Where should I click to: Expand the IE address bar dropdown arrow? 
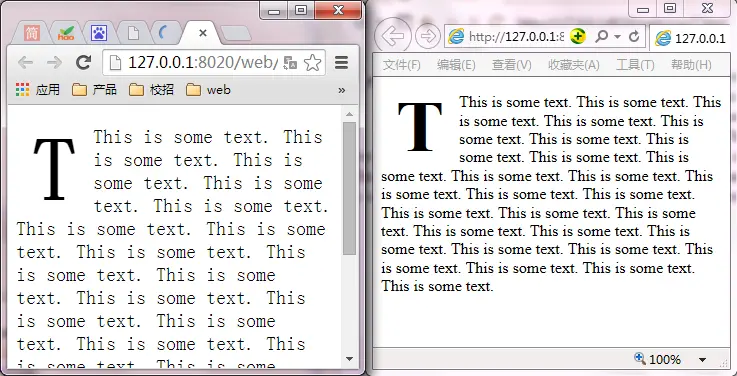[x=617, y=36]
